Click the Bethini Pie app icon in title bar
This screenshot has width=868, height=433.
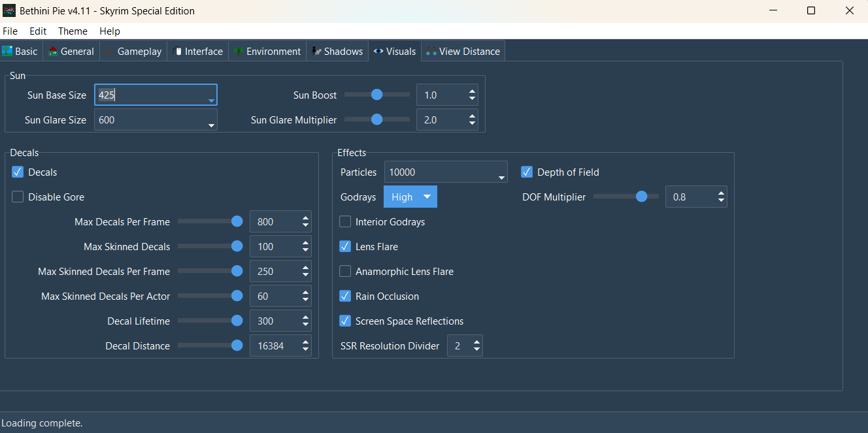click(9, 10)
